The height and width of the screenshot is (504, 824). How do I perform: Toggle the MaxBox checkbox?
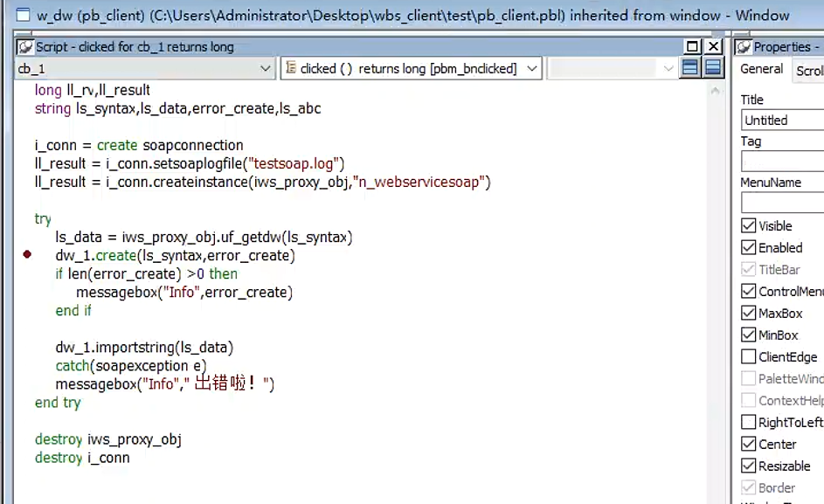748,314
